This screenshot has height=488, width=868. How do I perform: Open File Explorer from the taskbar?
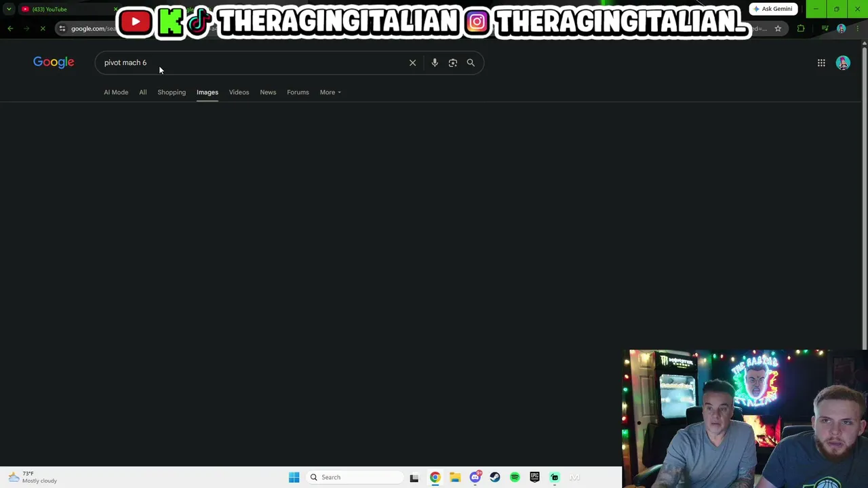pyautogui.click(x=455, y=477)
